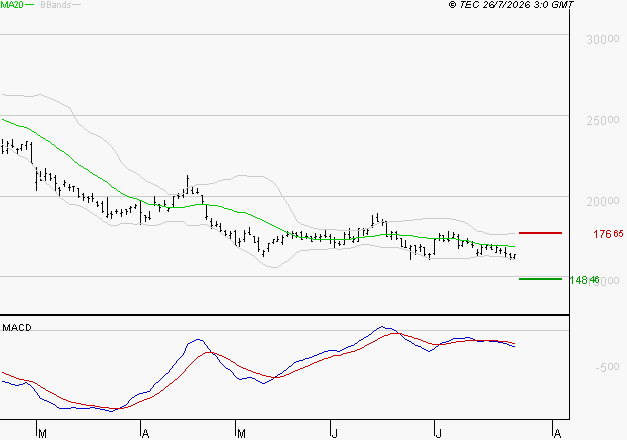Click the first A month marker

[146, 433]
